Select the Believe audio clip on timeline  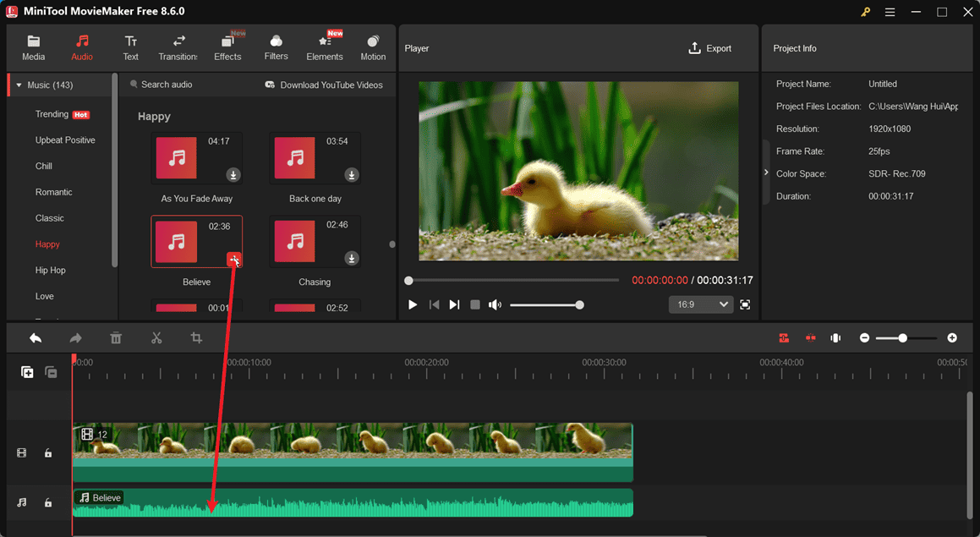pos(353,502)
